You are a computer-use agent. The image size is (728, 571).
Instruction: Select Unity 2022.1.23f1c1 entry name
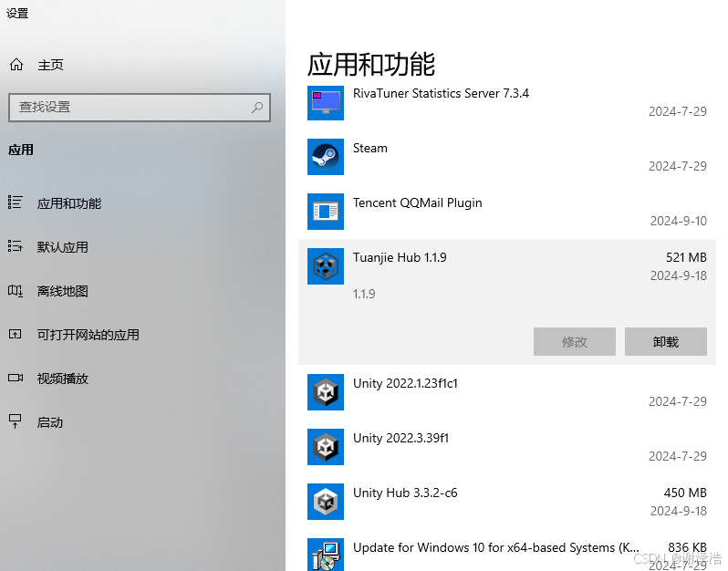coord(405,383)
